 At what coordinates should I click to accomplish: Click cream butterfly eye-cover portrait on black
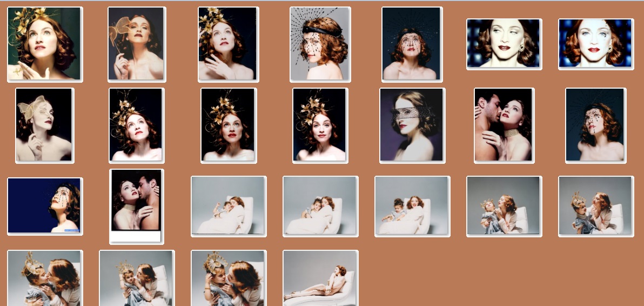coord(44,125)
